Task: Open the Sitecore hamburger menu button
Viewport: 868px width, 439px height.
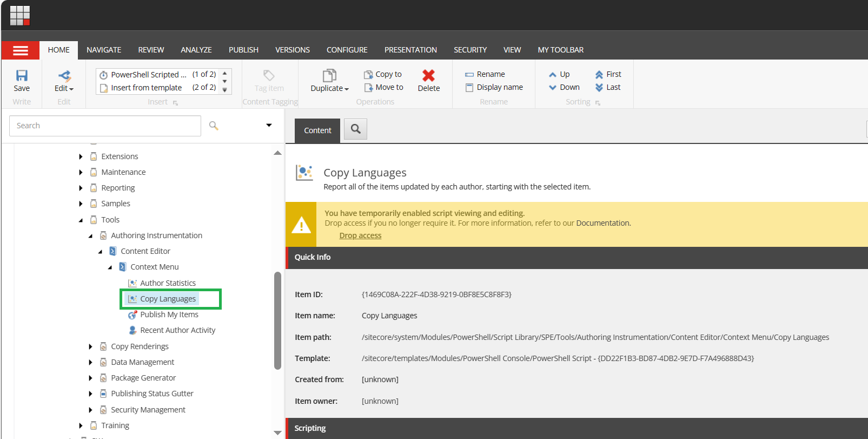Action: (x=21, y=50)
